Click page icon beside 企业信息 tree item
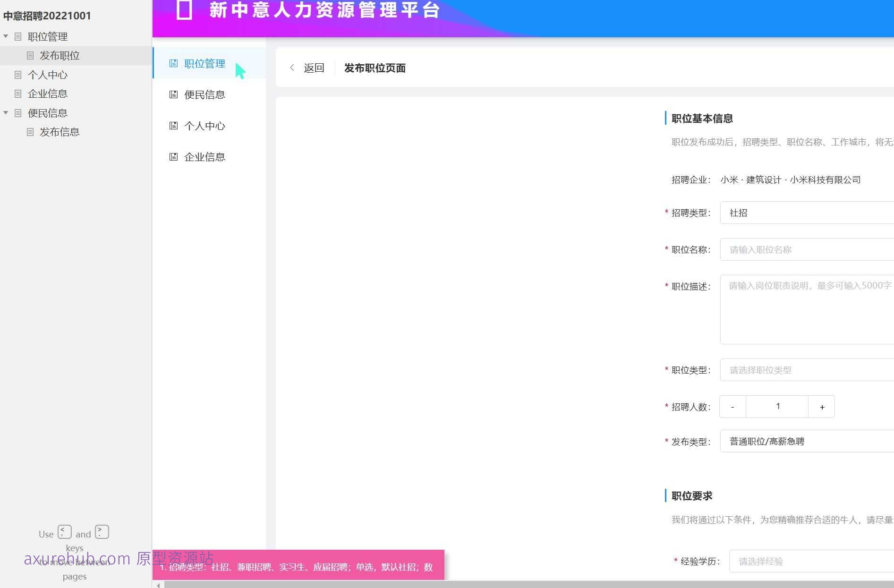 tap(18, 94)
